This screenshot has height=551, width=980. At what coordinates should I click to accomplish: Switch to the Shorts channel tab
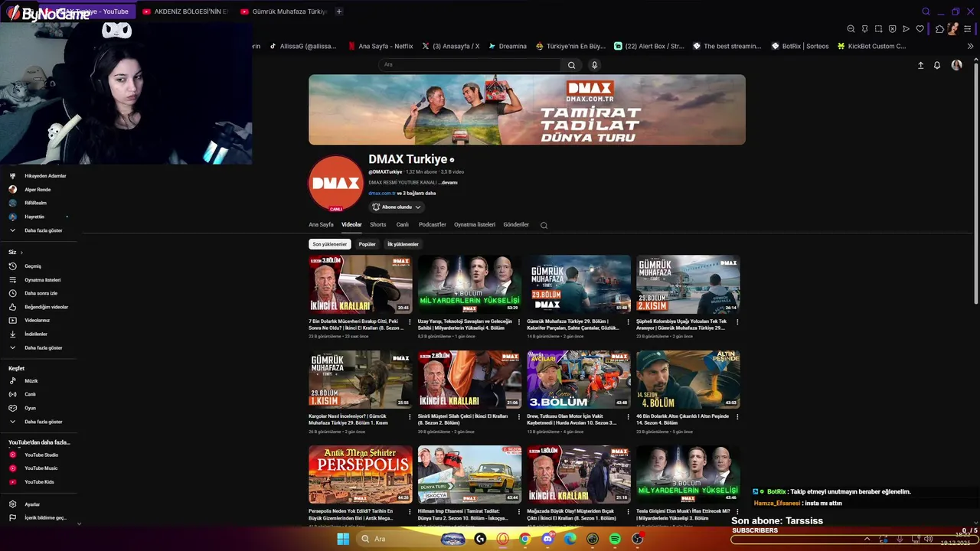[x=378, y=225]
